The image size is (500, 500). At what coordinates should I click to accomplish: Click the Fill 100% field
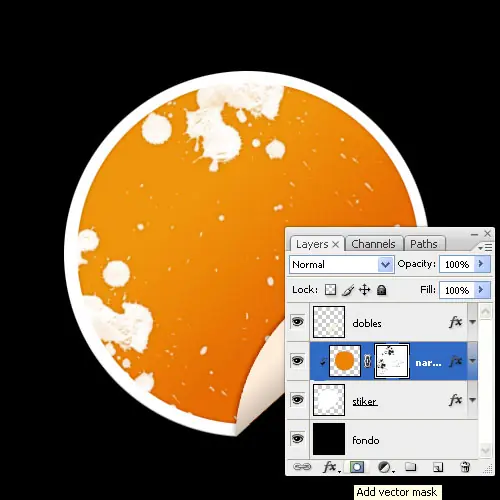click(457, 290)
